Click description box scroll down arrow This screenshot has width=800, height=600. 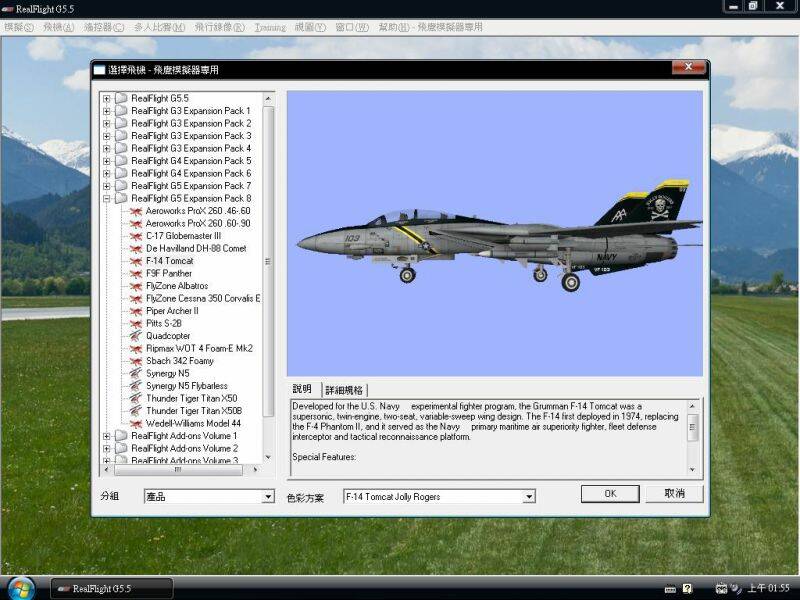pos(692,469)
